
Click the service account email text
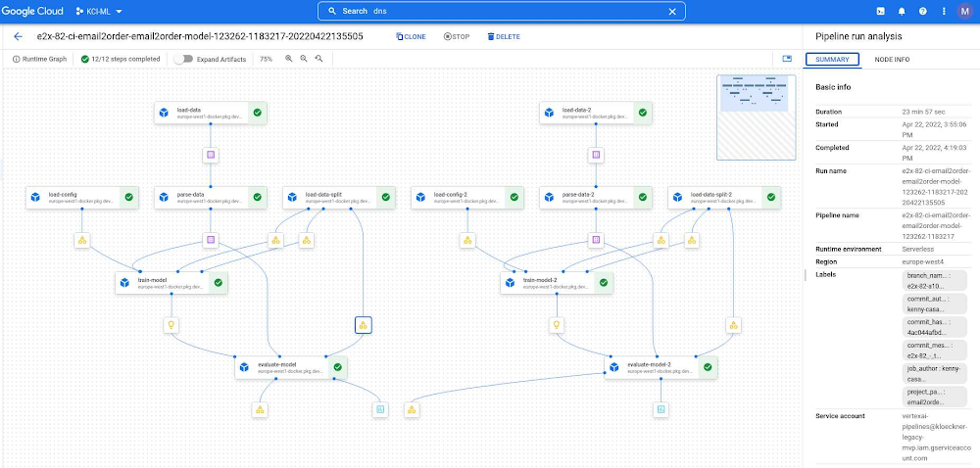(x=935, y=436)
